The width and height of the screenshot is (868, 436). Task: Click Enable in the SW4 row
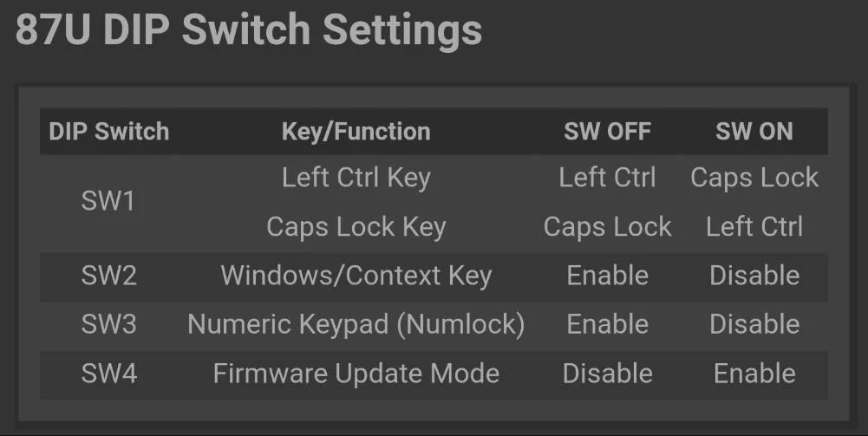(754, 374)
